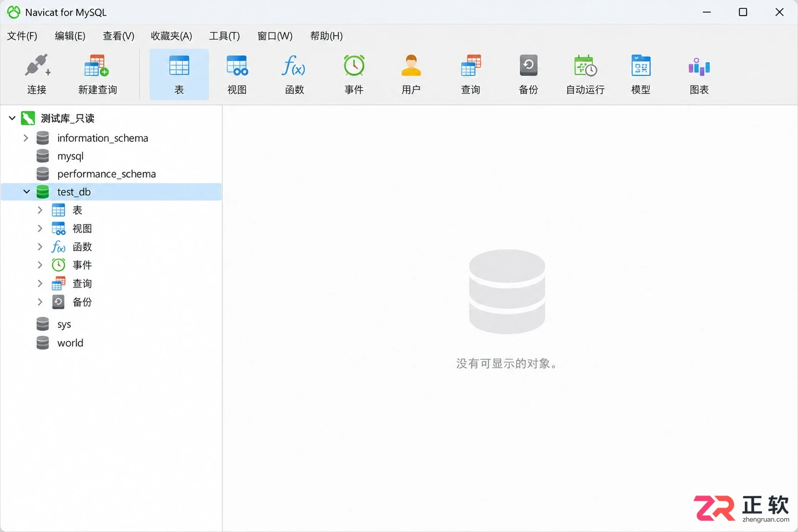Screen dimensions: 798x532
Task: Click the 测试库_只读 connection icon
Action: coord(28,118)
